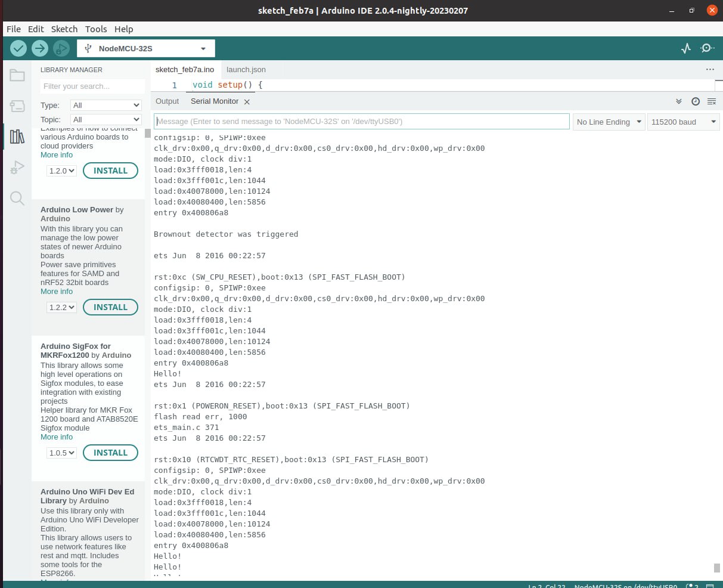Open the Boards Manager sidebar icon

[x=17, y=106]
